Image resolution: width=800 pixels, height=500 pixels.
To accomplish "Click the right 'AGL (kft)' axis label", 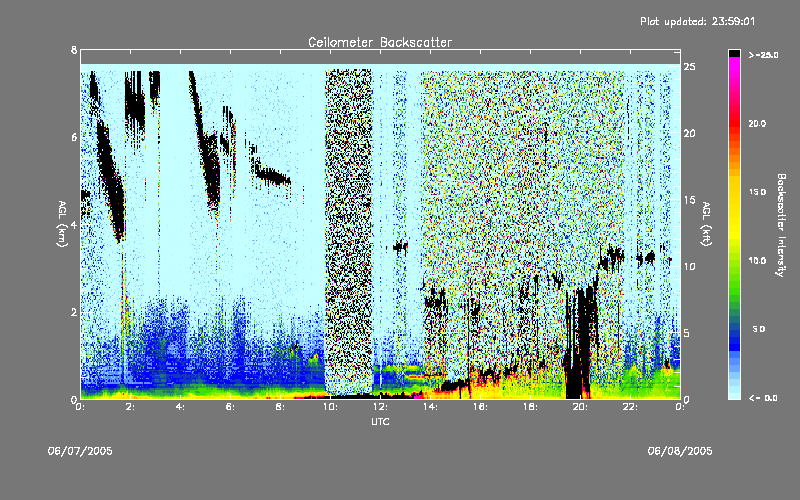I will 706,224.
